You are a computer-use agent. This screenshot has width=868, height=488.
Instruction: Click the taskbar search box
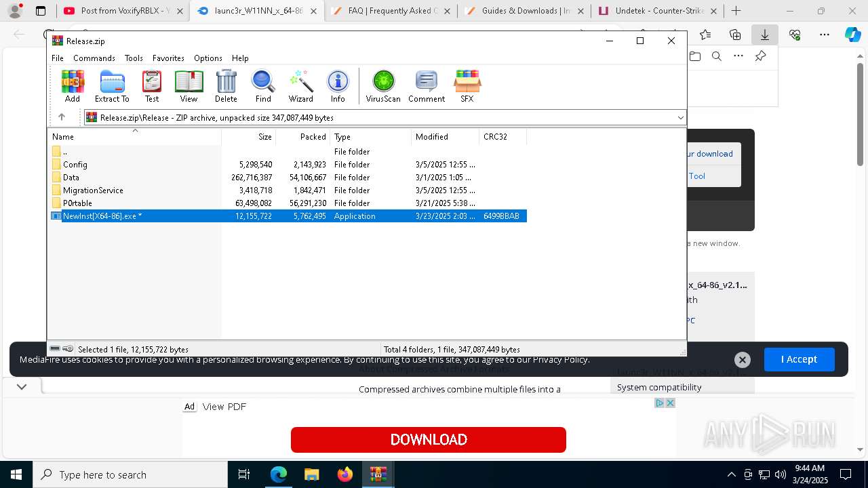tap(130, 474)
